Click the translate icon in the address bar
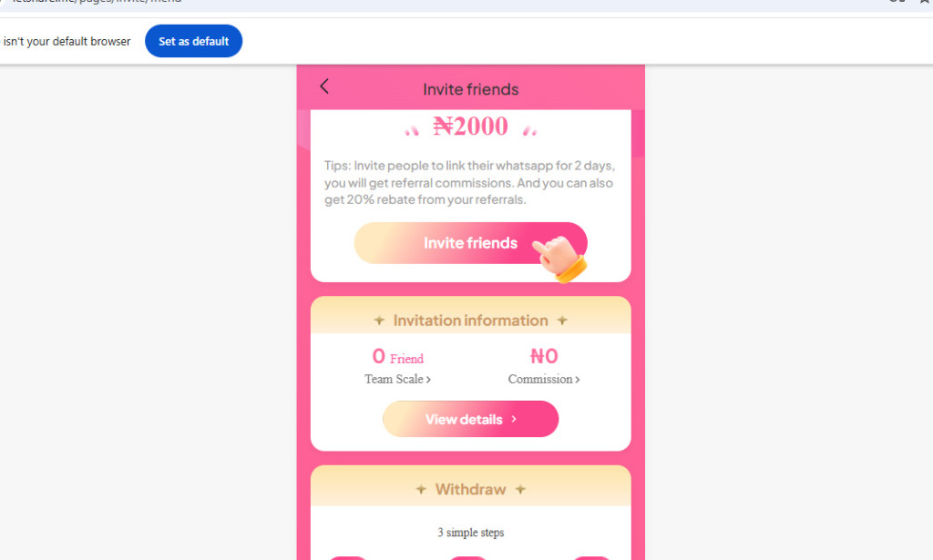Image resolution: width=933 pixels, height=560 pixels. 897,3
